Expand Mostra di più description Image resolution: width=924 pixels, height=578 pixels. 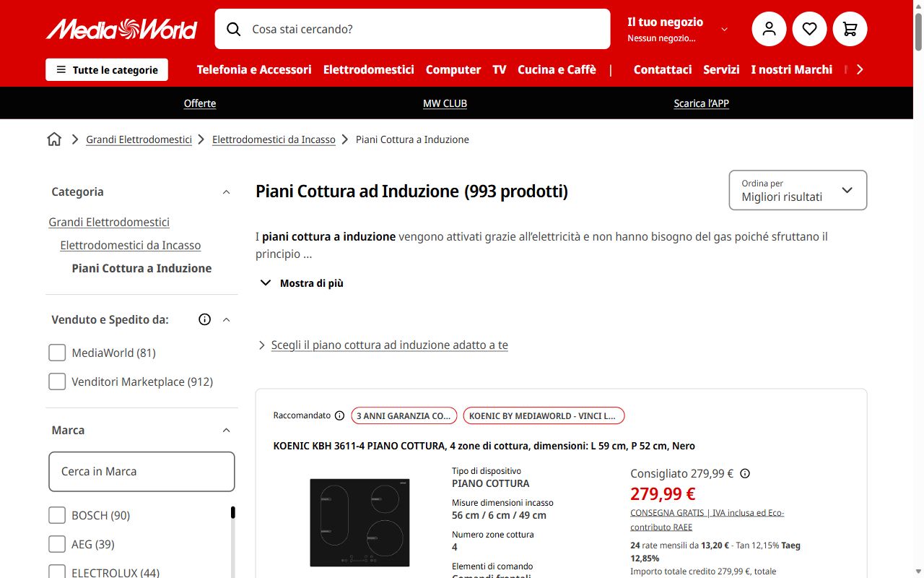(x=301, y=283)
